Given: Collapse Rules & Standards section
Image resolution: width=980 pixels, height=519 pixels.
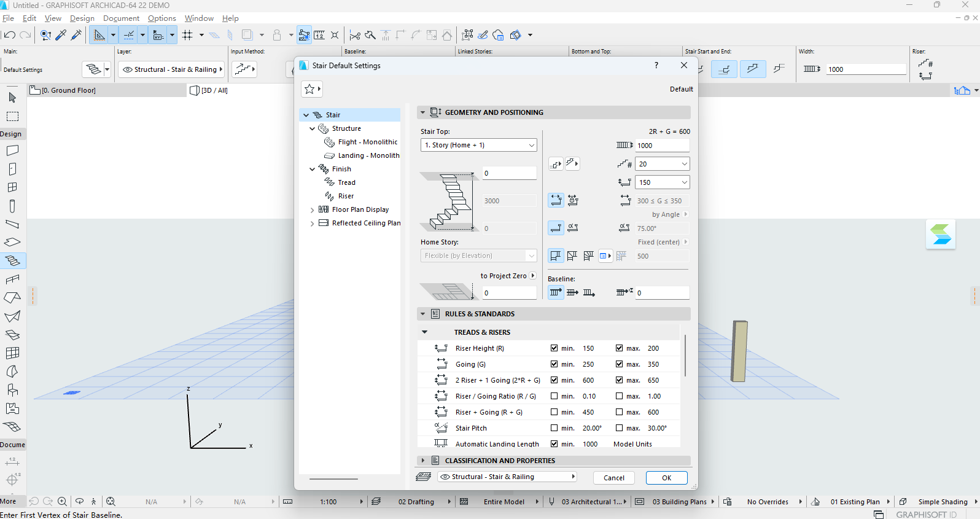Looking at the screenshot, I should point(422,314).
